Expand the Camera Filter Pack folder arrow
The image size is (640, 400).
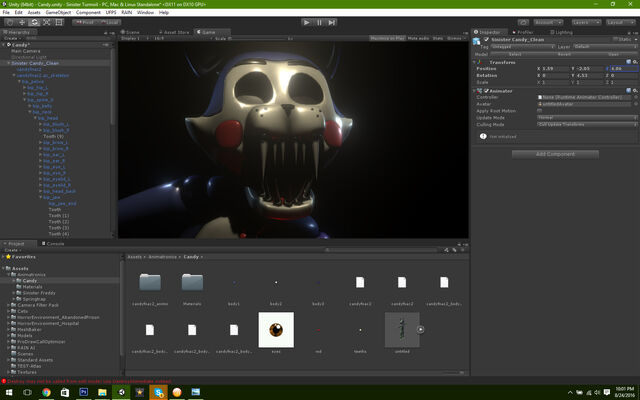tap(8, 305)
